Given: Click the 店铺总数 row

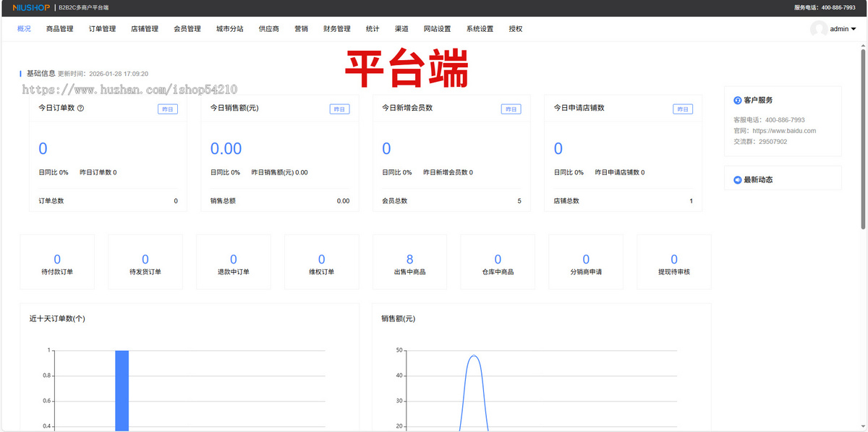Looking at the screenshot, I should 623,200.
